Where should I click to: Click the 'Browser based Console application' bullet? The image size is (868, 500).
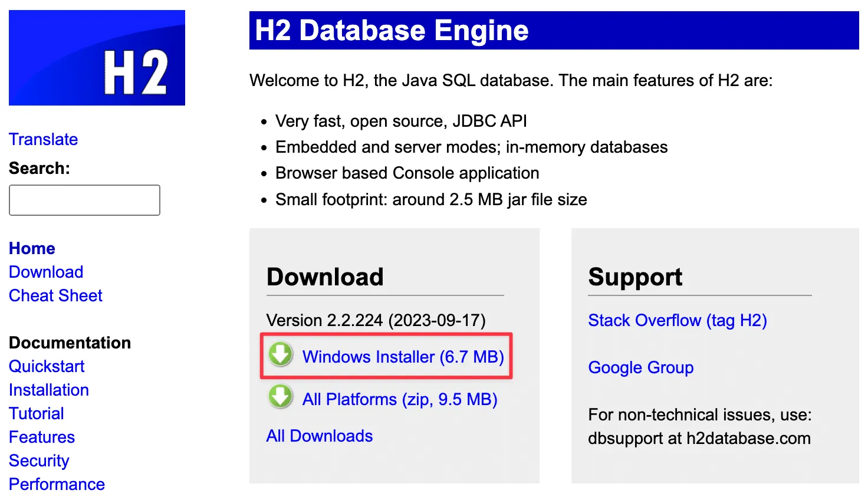click(x=407, y=173)
